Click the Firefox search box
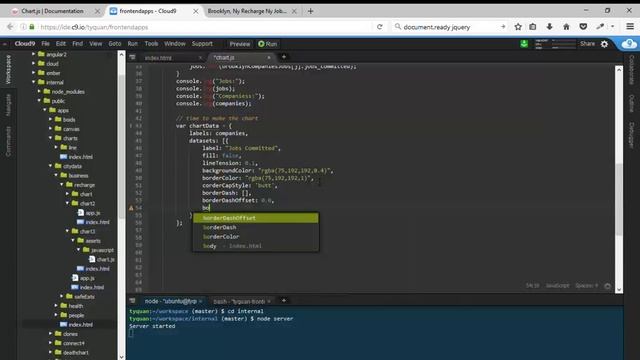The height and width of the screenshot is (360, 640). [x=449, y=27]
